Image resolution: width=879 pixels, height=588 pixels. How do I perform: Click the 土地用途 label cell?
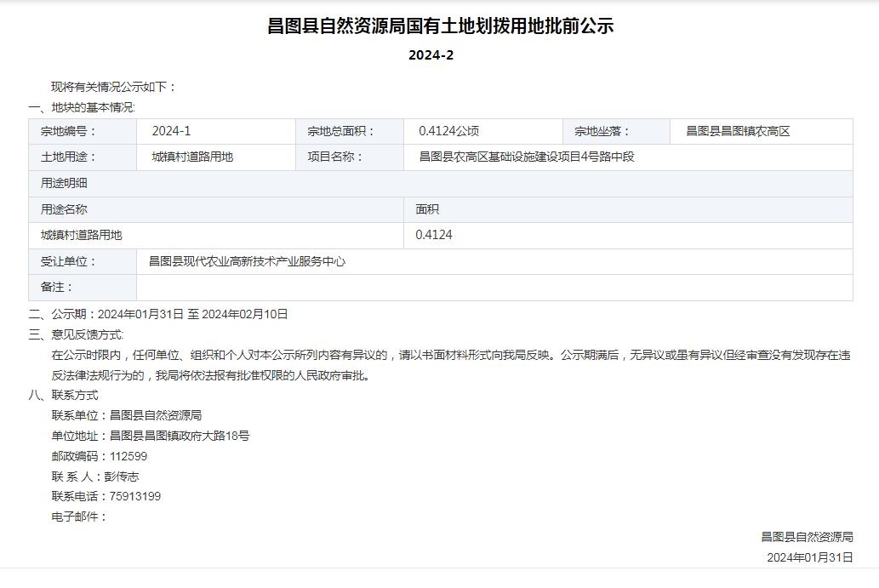click(x=83, y=157)
